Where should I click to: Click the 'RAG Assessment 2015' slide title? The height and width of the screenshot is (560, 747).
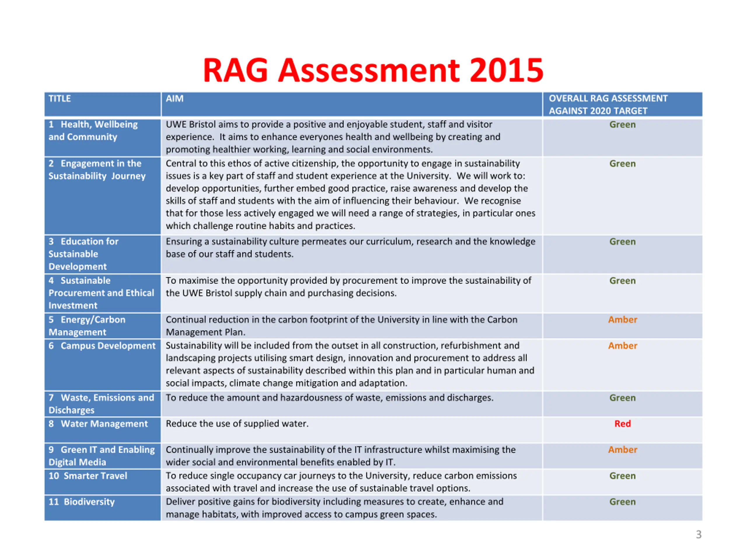tap(373, 70)
